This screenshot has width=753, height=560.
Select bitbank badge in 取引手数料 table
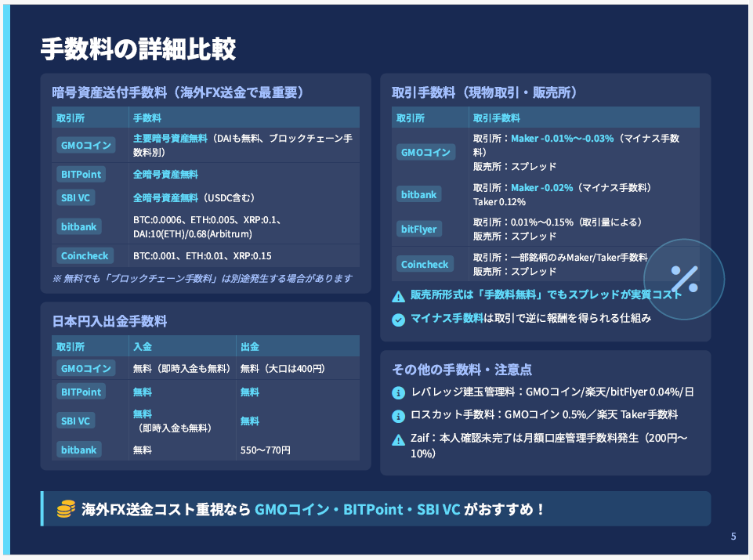click(418, 194)
